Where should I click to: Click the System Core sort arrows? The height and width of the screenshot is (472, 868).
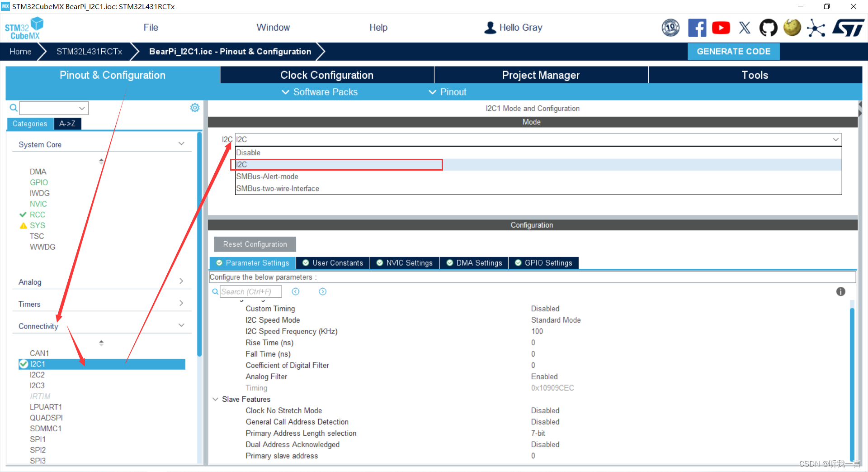click(101, 161)
